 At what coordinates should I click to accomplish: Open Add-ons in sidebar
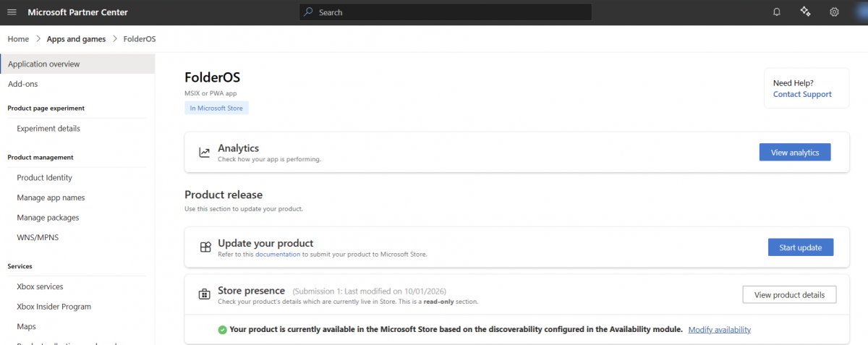[x=22, y=84]
